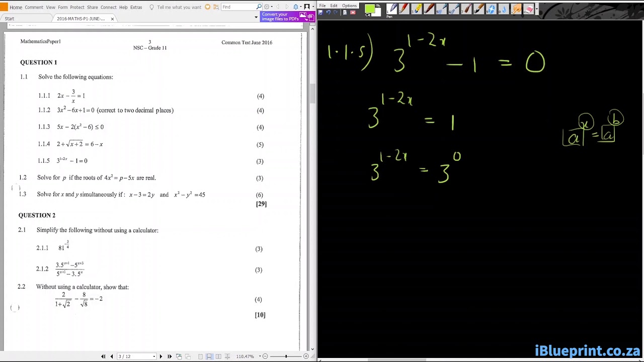Select the spray tool numbered 6
Viewport: 644px width, 362px height.
[454, 9]
